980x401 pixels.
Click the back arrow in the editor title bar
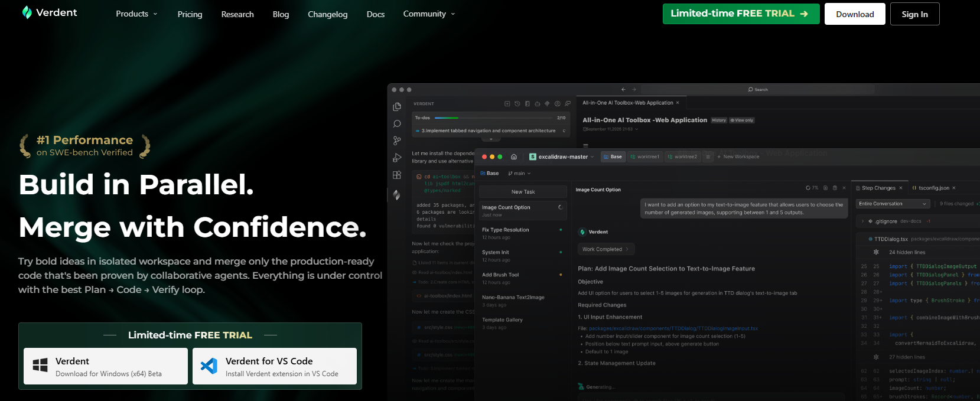coord(623,89)
